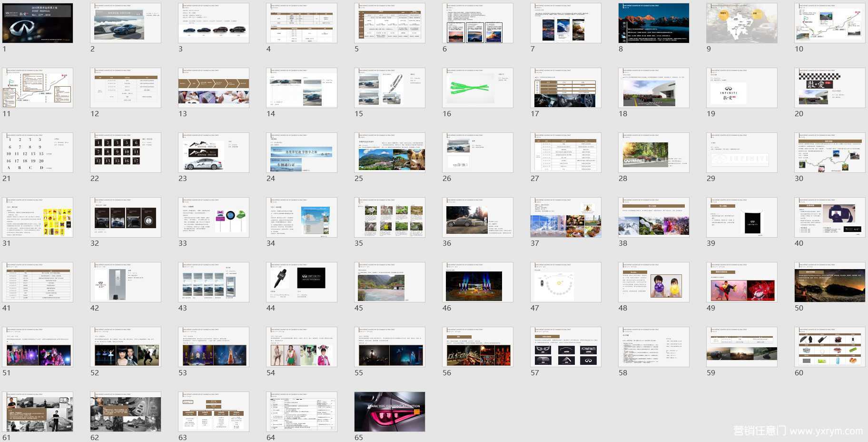The width and height of the screenshot is (868, 442).
Task: Select slide 46 night stage lighting
Action: tap(478, 282)
